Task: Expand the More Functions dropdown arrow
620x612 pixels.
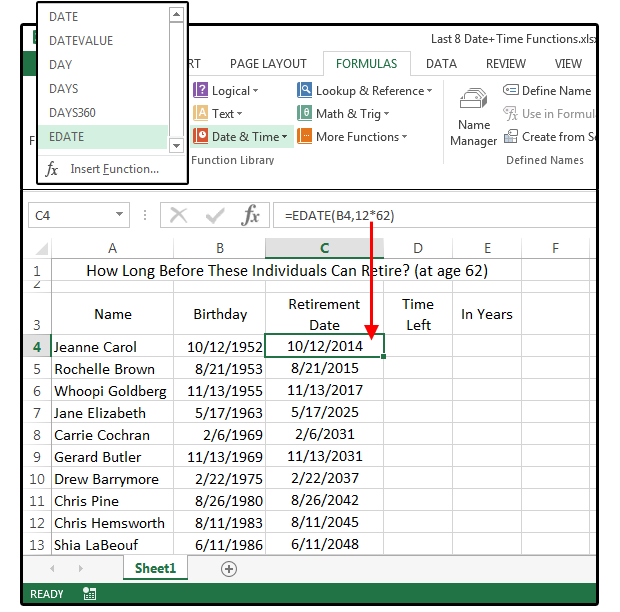Action: click(x=404, y=137)
